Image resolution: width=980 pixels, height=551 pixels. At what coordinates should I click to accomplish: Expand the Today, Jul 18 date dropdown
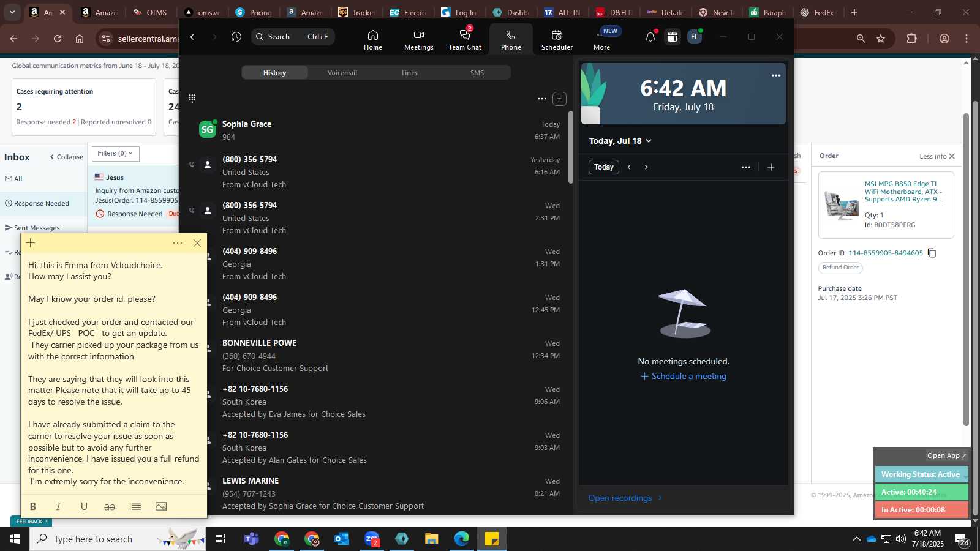tap(620, 141)
